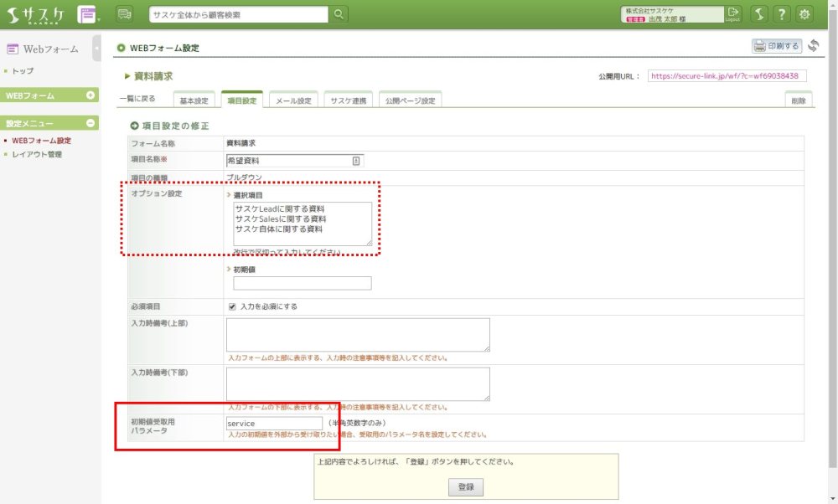Switch to the メール設定 tab
The width and height of the screenshot is (838, 504).
pos(293,101)
